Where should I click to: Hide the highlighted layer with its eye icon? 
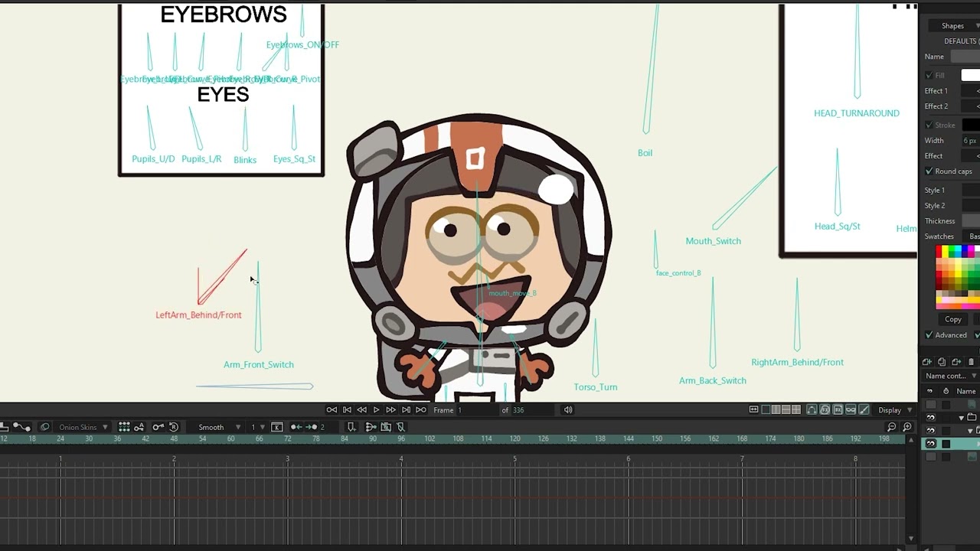[x=931, y=444]
